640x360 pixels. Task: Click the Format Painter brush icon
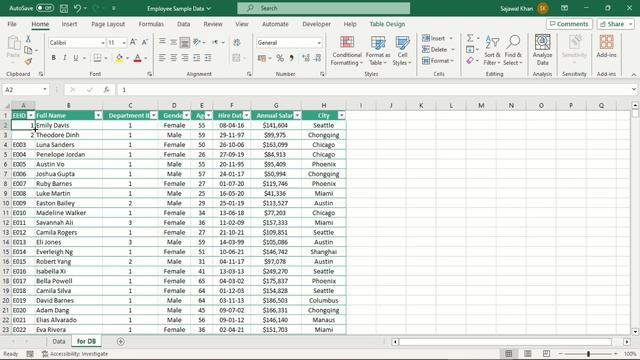coord(28,62)
